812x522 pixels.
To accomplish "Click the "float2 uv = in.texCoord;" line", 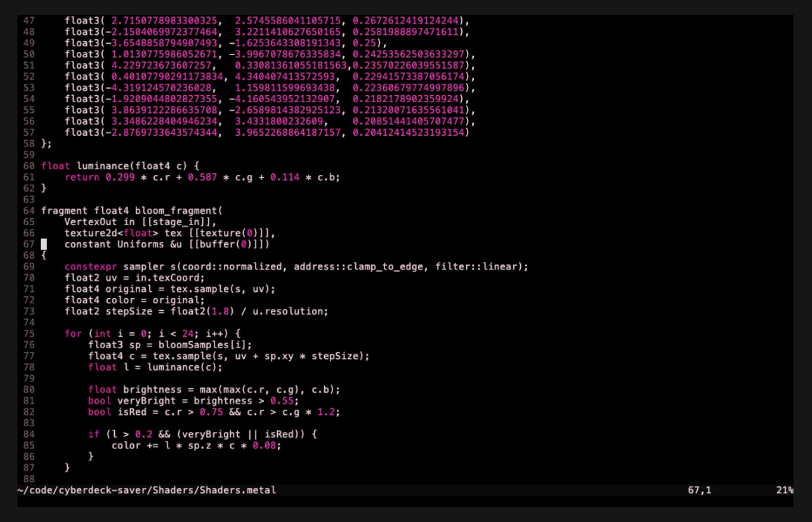I will pyautogui.click(x=135, y=278).
